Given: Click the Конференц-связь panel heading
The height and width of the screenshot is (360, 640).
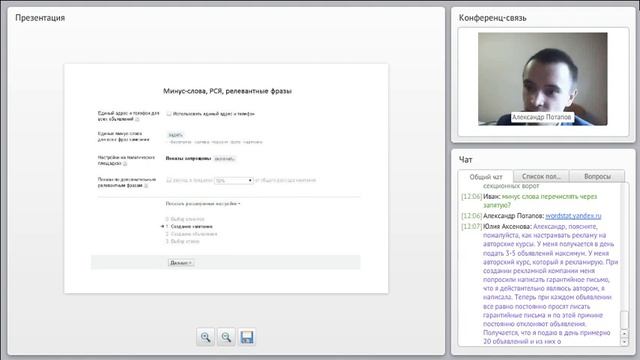Looking at the screenshot, I should point(492,18).
